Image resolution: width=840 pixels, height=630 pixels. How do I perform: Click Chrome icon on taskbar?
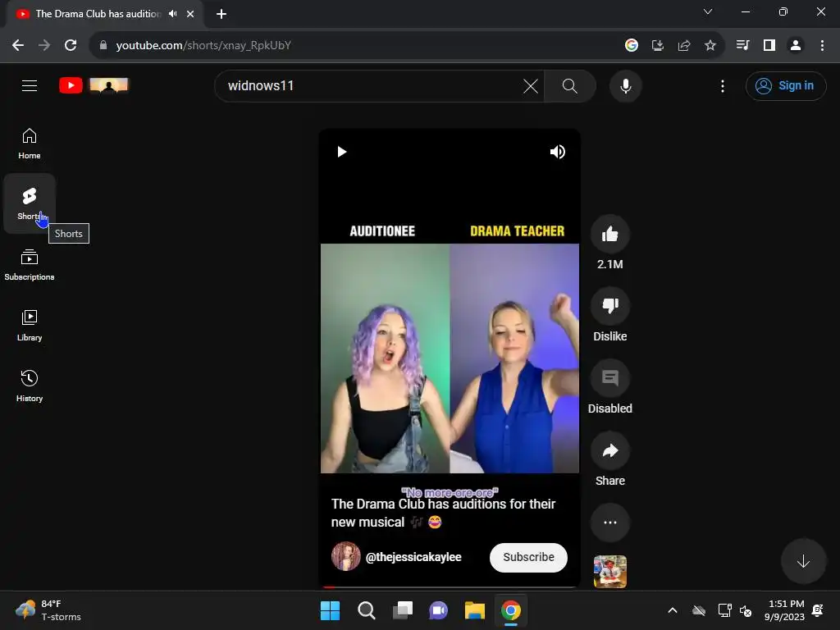coord(510,610)
